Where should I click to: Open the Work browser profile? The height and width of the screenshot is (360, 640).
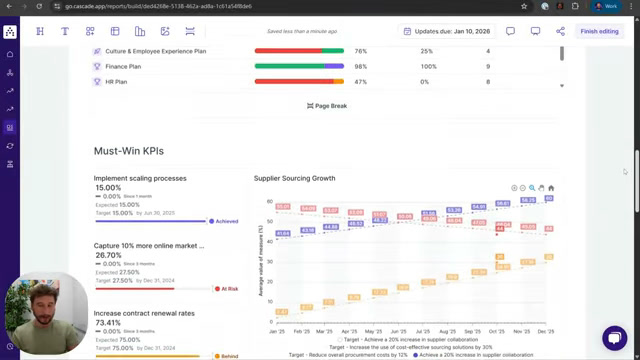(606, 6)
